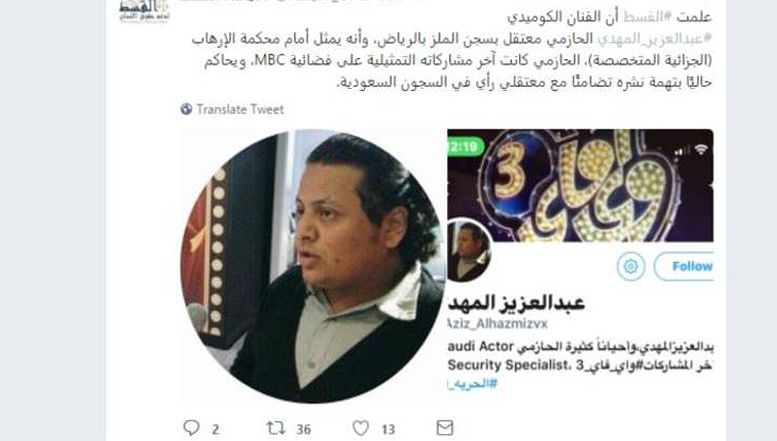Open the #القسط hashtag link
777x441 pixels.
[x=647, y=17]
